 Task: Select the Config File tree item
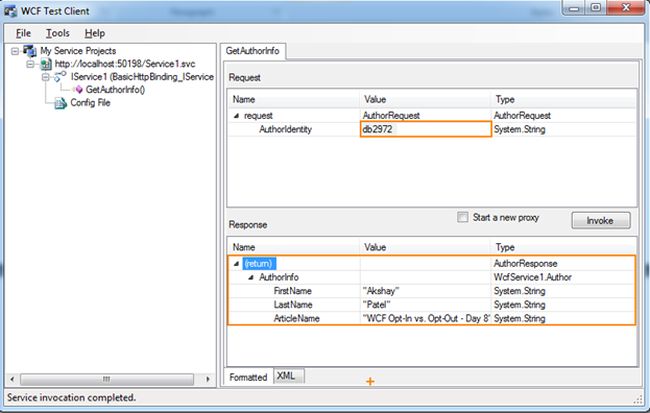click(90, 103)
